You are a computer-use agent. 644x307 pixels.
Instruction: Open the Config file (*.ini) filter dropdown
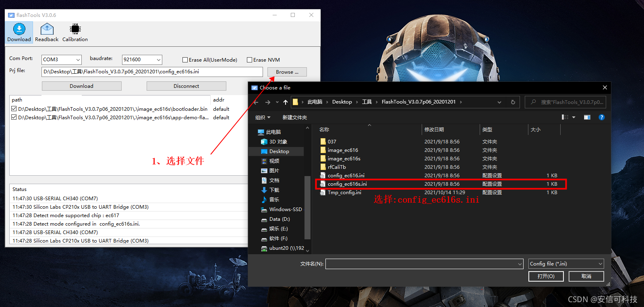point(566,264)
